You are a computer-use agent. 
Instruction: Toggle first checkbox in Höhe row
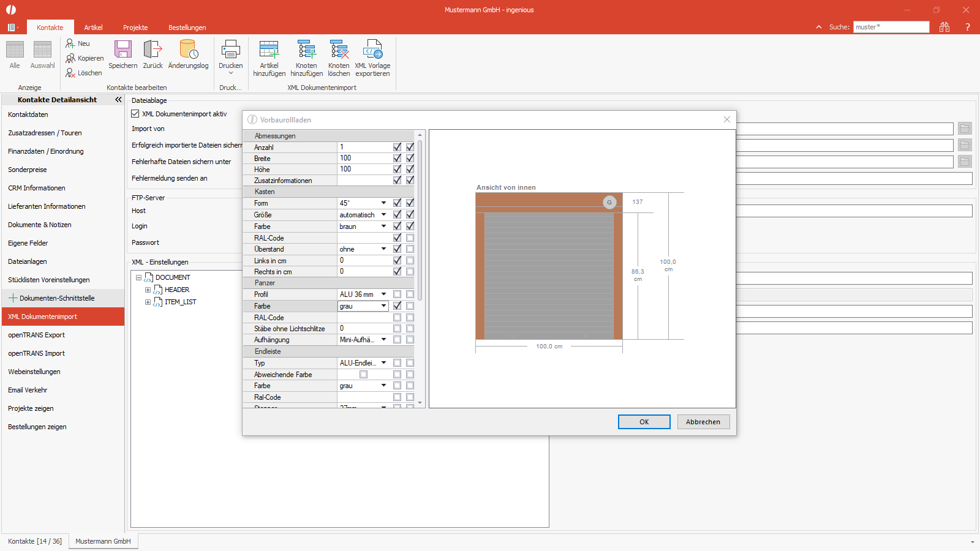pos(397,169)
